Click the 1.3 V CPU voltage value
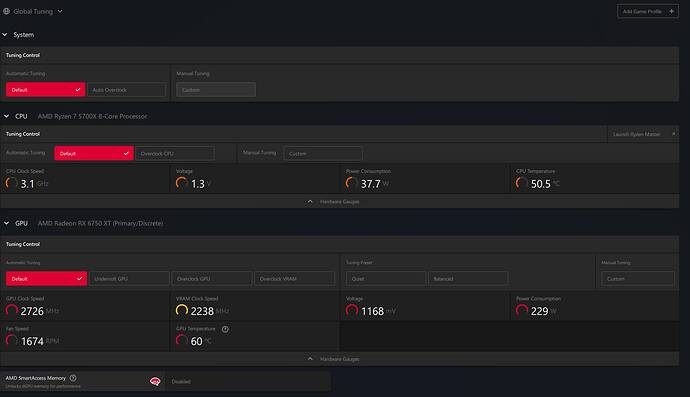The height and width of the screenshot is (397, 690). pyautogui.click(x=201, y=184)
